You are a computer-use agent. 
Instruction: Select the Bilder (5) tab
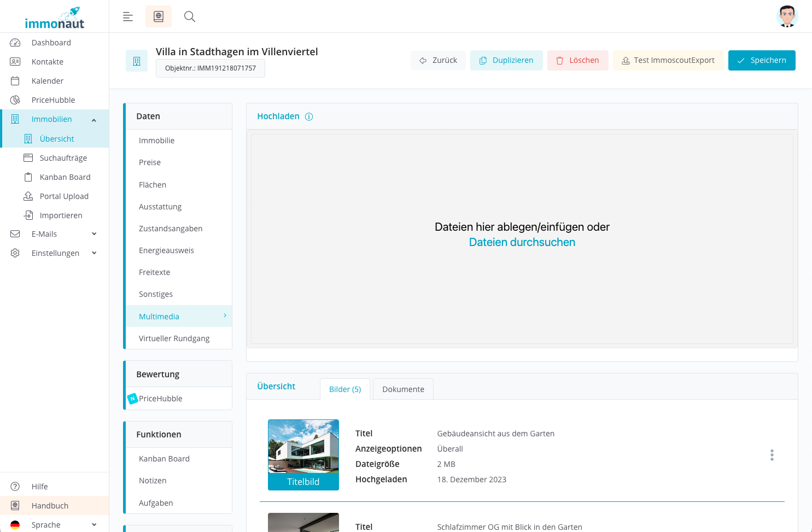click(344, 389)
